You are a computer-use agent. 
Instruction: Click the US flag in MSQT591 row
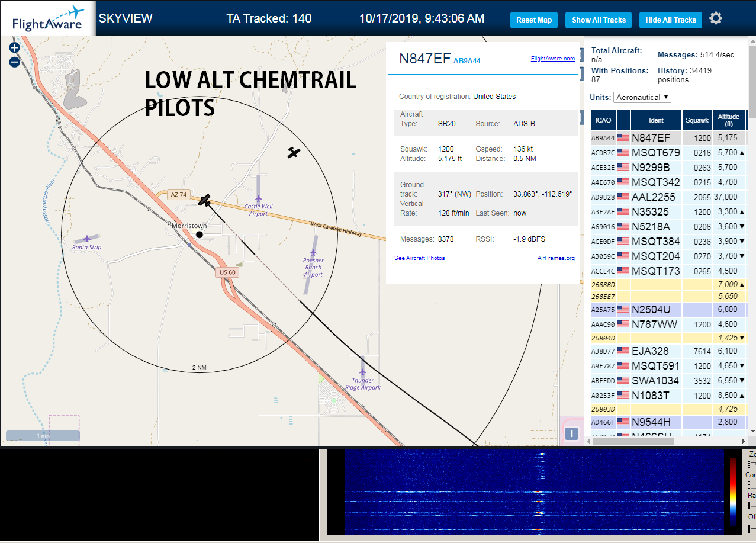(623, 365)
